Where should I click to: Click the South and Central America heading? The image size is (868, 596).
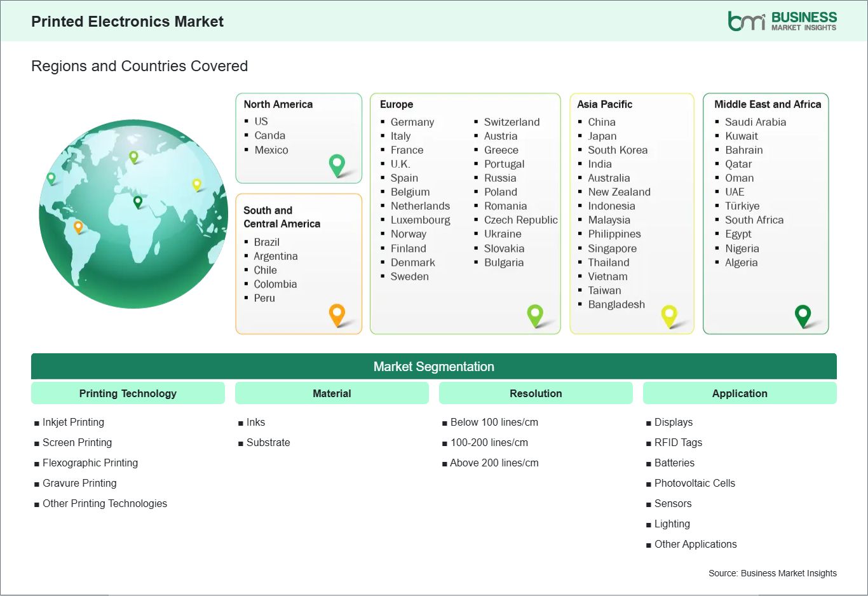point(282,217)
